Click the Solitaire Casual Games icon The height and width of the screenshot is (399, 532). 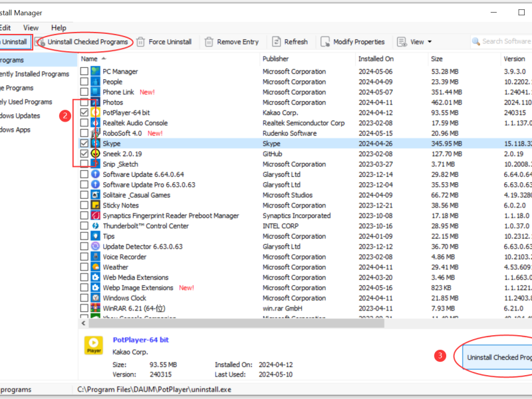click(x=95, y=195)
